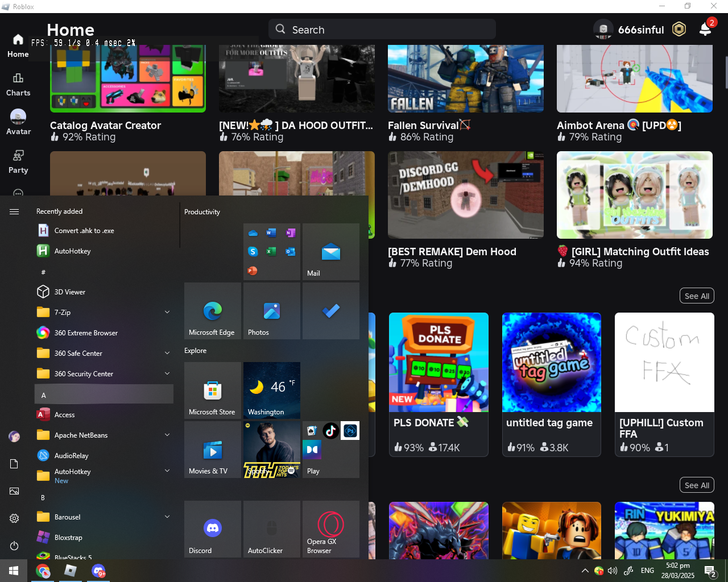Open the 666sinful profile avatar
Image resolution: width=728 pixels, height=582 pixels.
click(x=603, y=29)
